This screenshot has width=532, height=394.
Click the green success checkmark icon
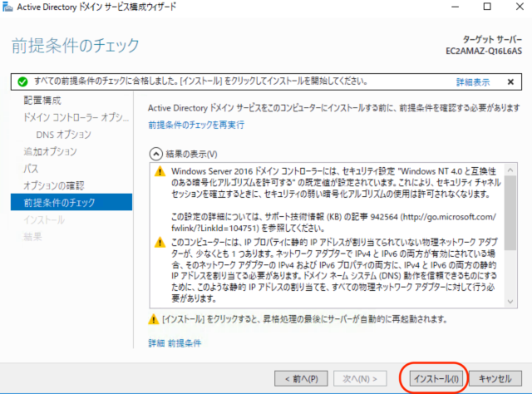tap(22, 81)
